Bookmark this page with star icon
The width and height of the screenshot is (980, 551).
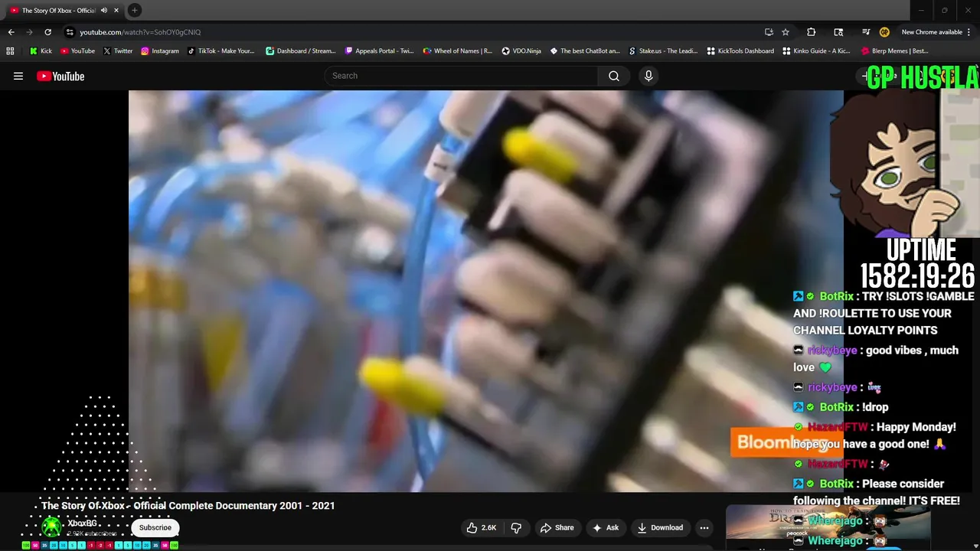[x=786, y=32]
